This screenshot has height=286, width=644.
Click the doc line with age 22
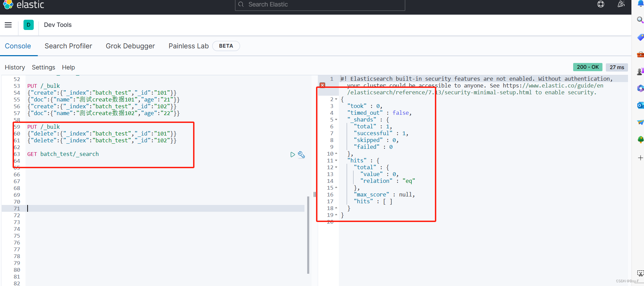pyautogui.click(x=104, y=113)
